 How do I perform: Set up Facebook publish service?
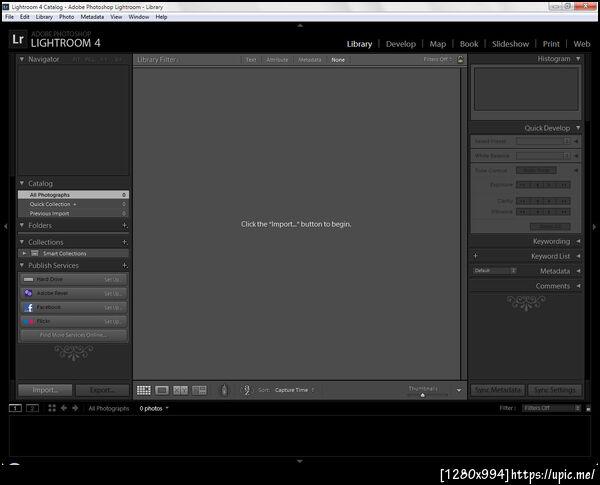click(x=113, y=308)
